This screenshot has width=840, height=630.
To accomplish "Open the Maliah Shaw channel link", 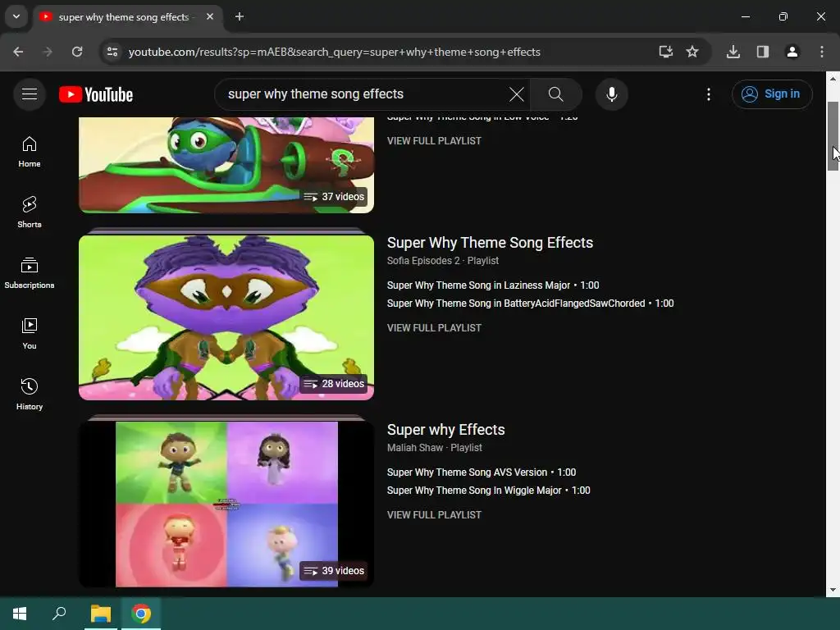I will (x=414, y=447).
